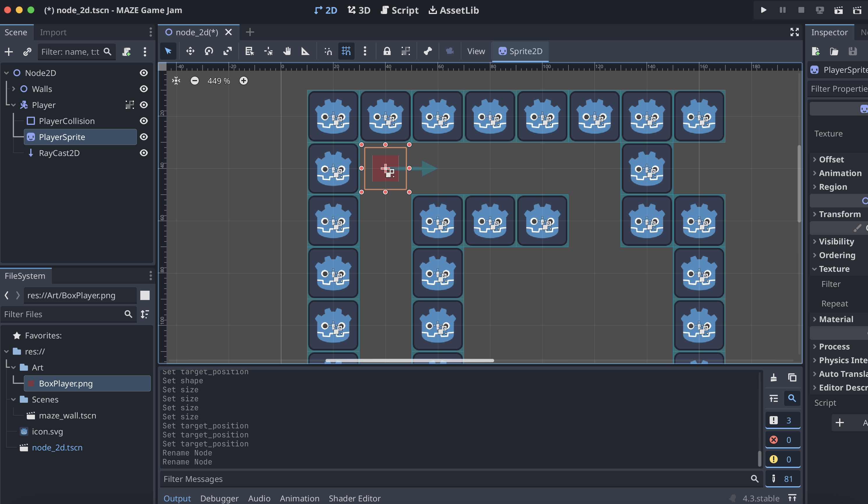
Task: Click the Filter Messages input
Action: tap(461, 479)
